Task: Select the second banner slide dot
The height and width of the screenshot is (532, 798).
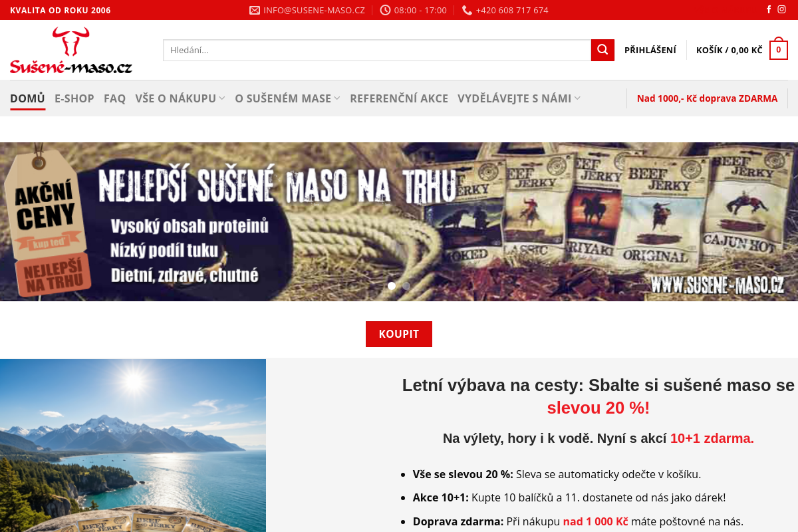Action: coord(406,286)
